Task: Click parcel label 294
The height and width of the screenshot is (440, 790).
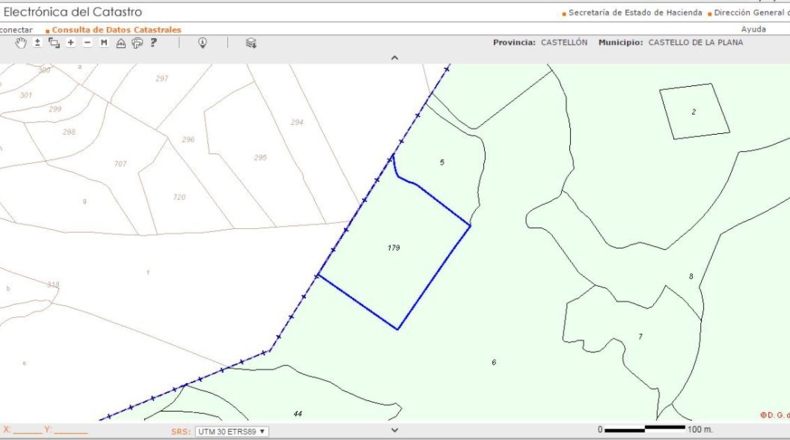Action: coord(297,122)
